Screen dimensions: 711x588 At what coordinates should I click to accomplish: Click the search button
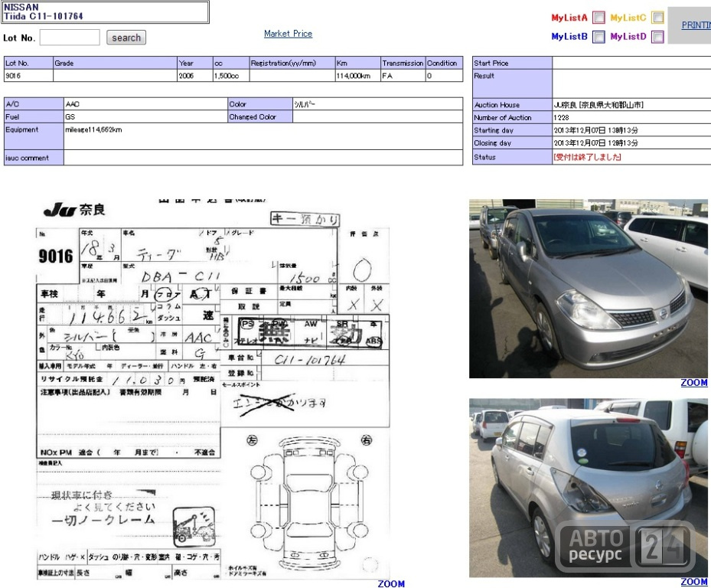pyautogui.click(x=126, y=38)
